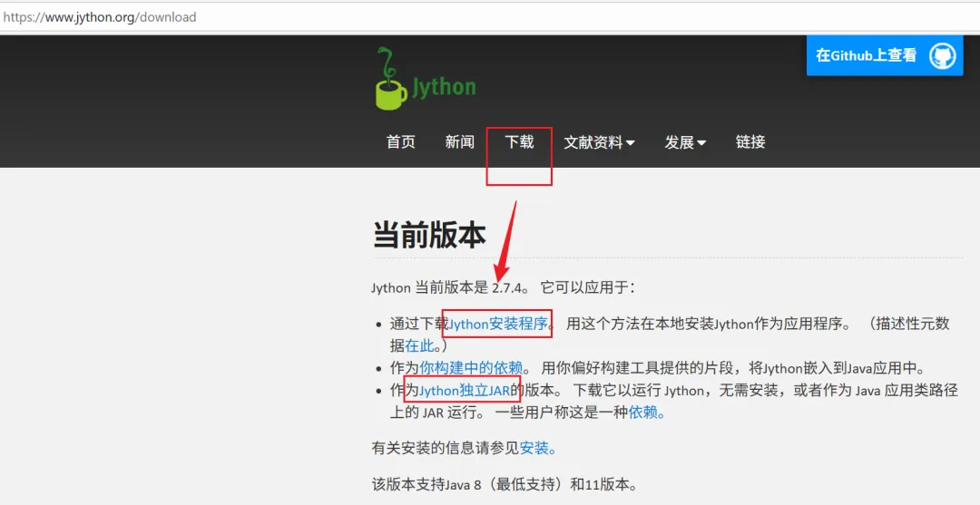Follow the 你构建中的依赖 link
This screenshot has height=505, width=980.
(x=471, y=368)
